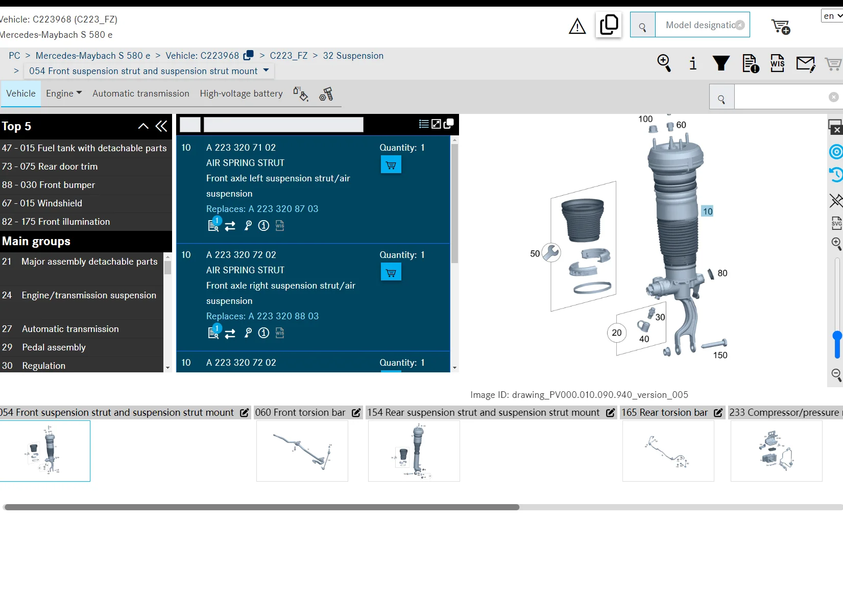Click info circle icon for A 223 320 71 02
843x616 pixels.
click(263, 225)
